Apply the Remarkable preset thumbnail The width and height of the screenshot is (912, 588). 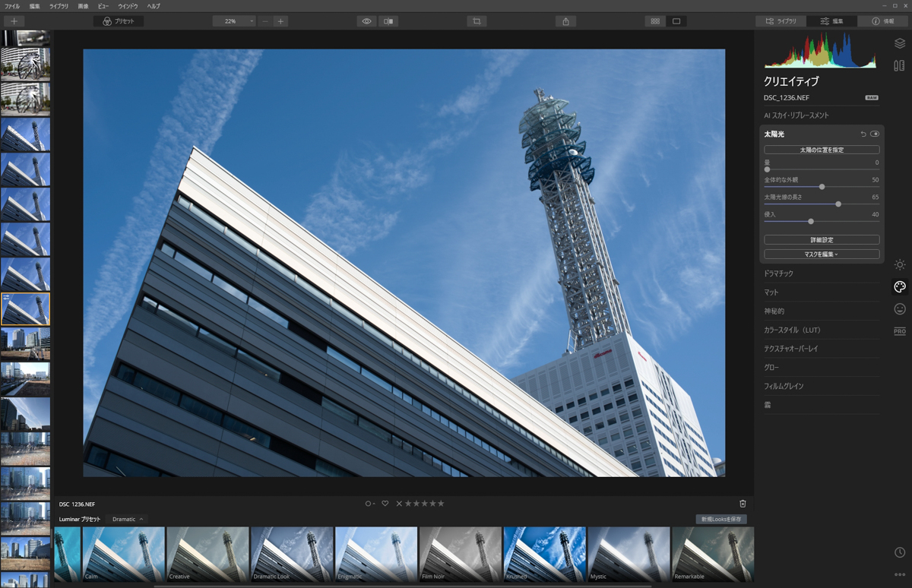pyautogui.click(x=713, y=555)
